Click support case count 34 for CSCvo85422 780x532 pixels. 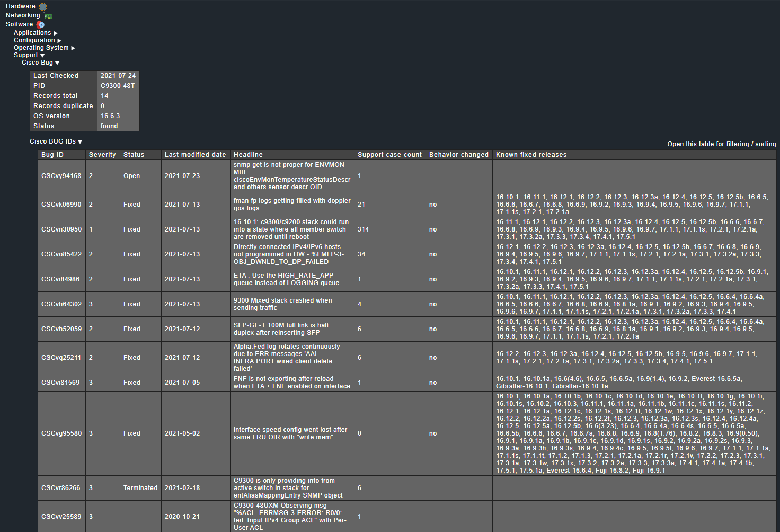point(361,254)
